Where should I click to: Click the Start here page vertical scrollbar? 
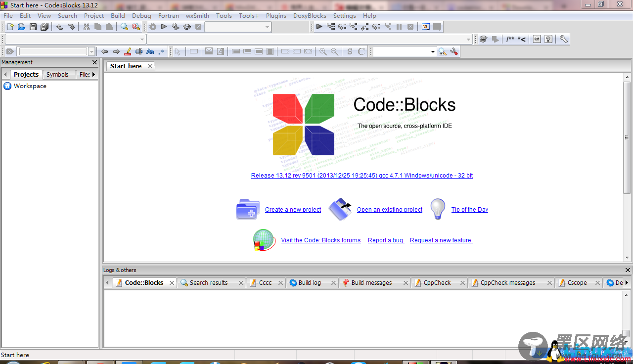(627, 137)
